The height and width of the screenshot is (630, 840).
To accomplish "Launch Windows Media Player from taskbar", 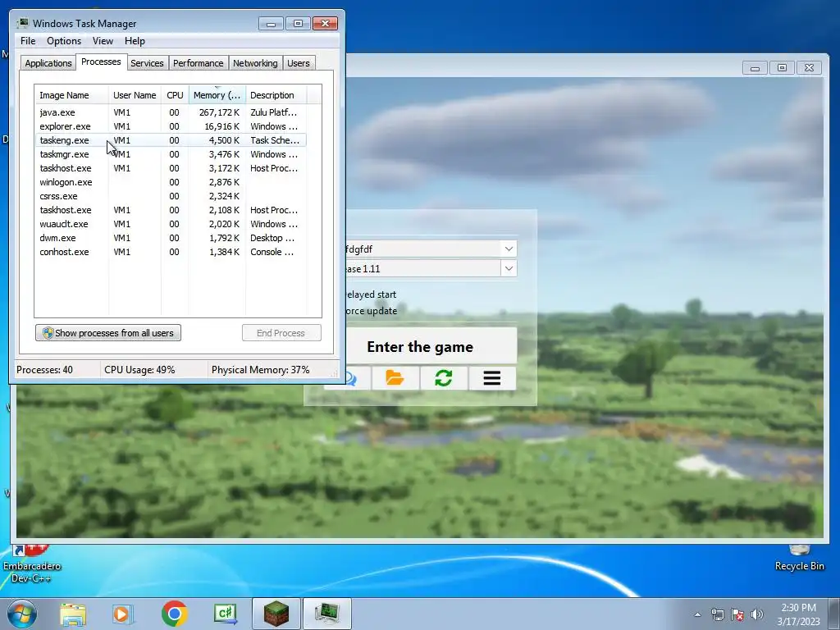I will pos(123,614).
